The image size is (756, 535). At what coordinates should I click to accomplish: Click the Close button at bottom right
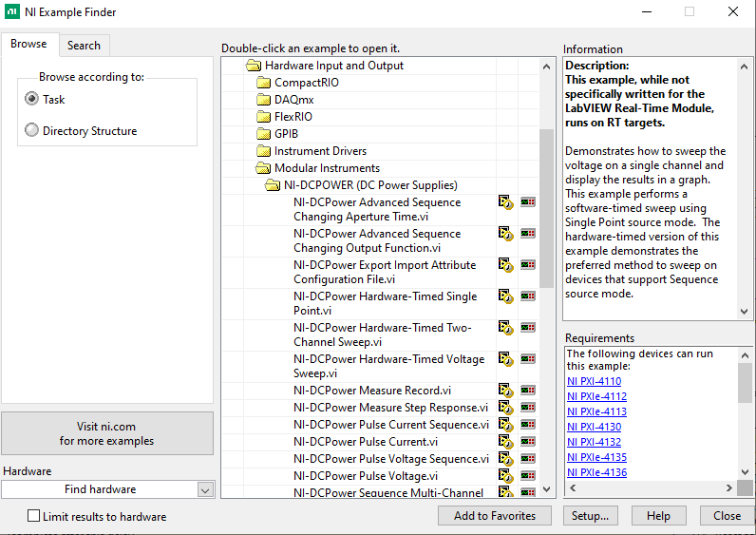pos(727,516)
